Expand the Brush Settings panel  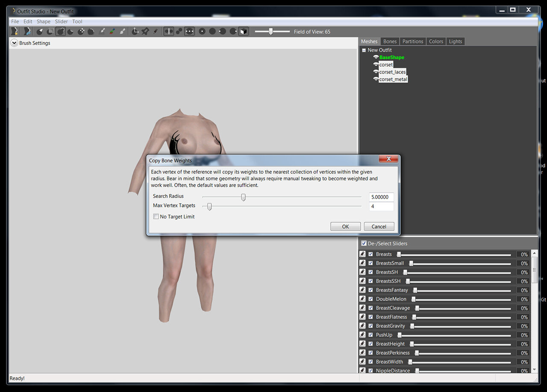pyautogui.click(x=14, y=43)
